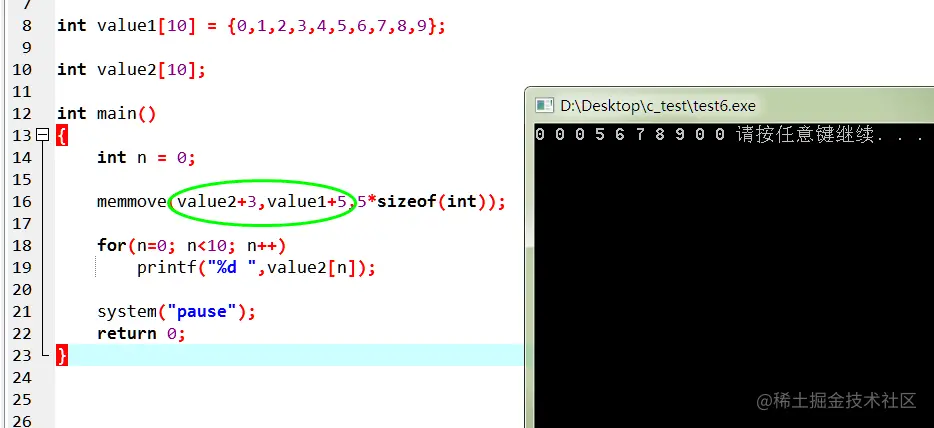Image resolution: width=934 pixels, height=428 pixels.
Task: Click the return 0 statement
Action: click(x=141, y=333)
